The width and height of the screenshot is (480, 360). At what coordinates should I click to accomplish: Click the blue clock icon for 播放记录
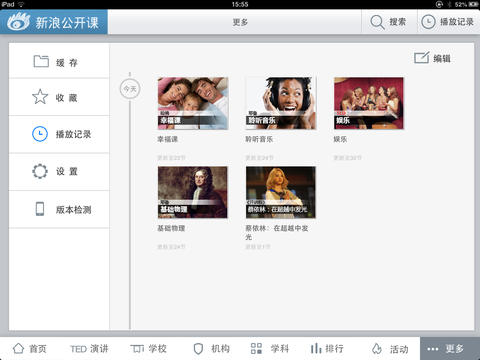tap(40, 134)
